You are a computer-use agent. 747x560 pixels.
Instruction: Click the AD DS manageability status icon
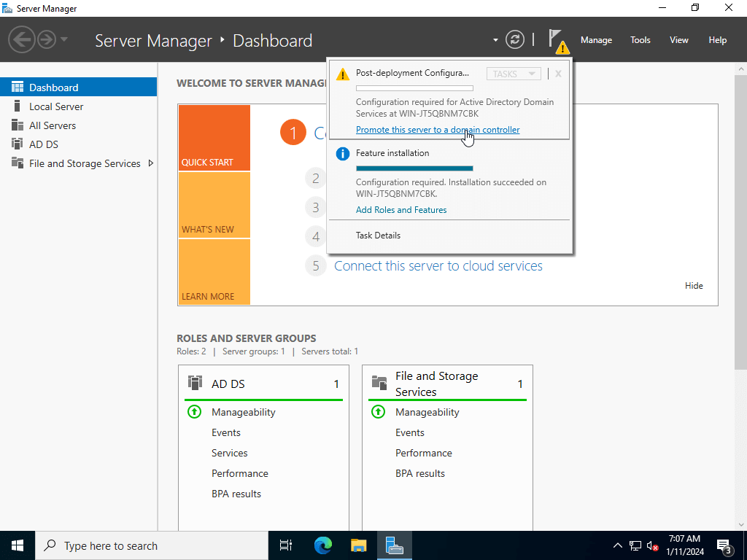(194, 412)
